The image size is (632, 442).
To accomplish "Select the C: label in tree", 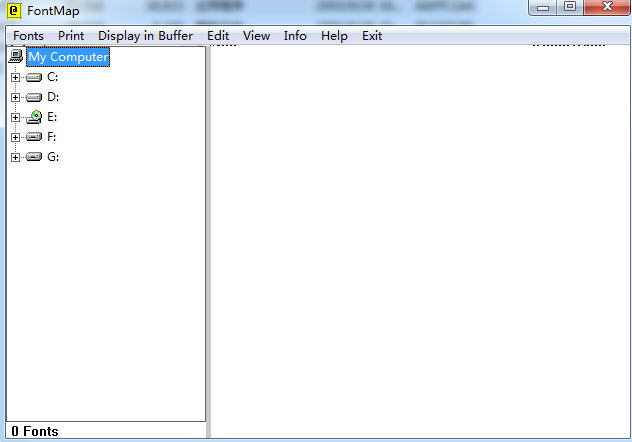I will [53, 77].
